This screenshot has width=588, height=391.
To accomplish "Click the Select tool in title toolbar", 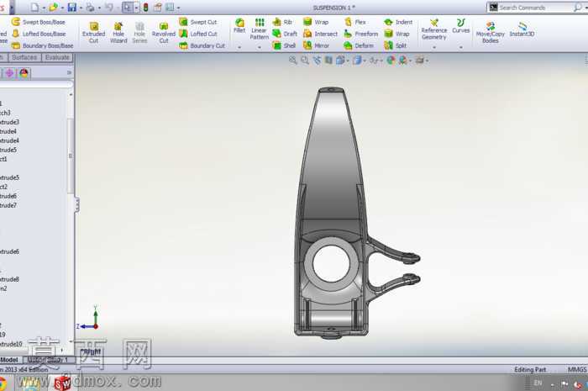I will pos(128,7).
